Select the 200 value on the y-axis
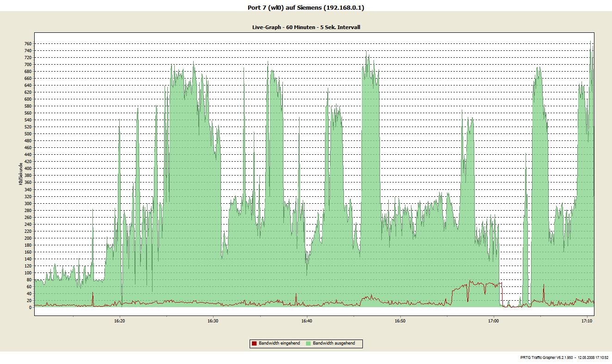This screenshot has height=364, width=612. pos(27,238)
